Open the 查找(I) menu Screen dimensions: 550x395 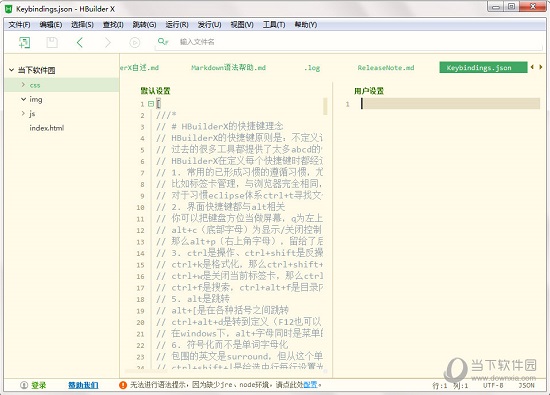113,25
